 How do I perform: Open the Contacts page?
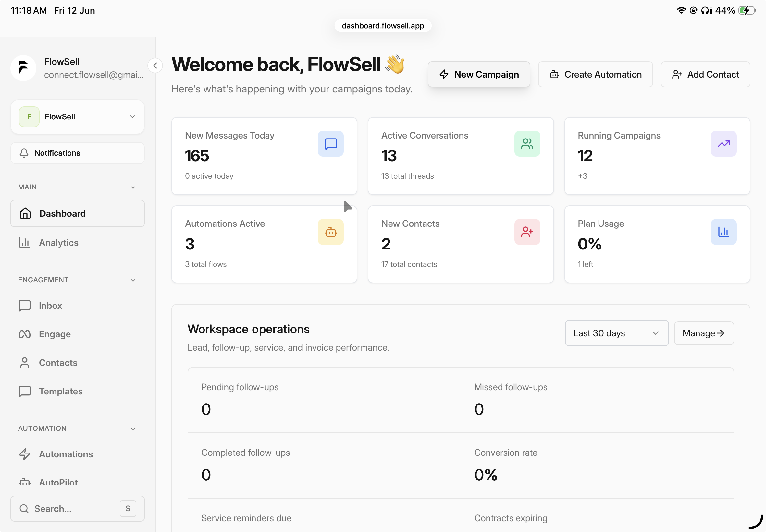(x=78, y=363)
